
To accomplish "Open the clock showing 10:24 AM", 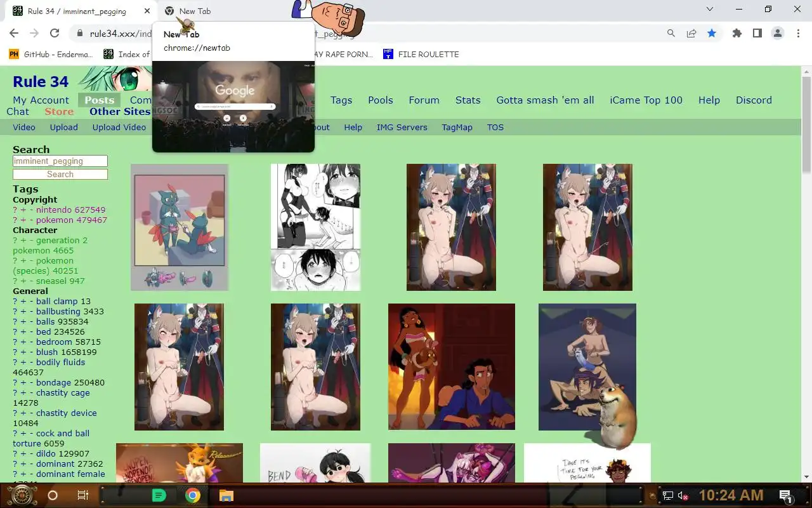I will 731,495.
